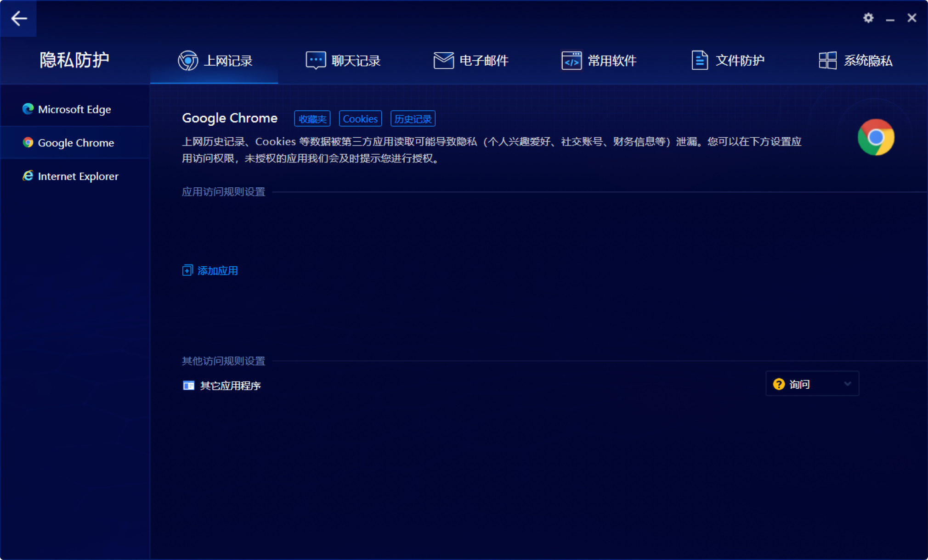This screenshot has height=560, width=928.
Task: Select Google Chrome in the sidebar
Action: pos(76,143)
